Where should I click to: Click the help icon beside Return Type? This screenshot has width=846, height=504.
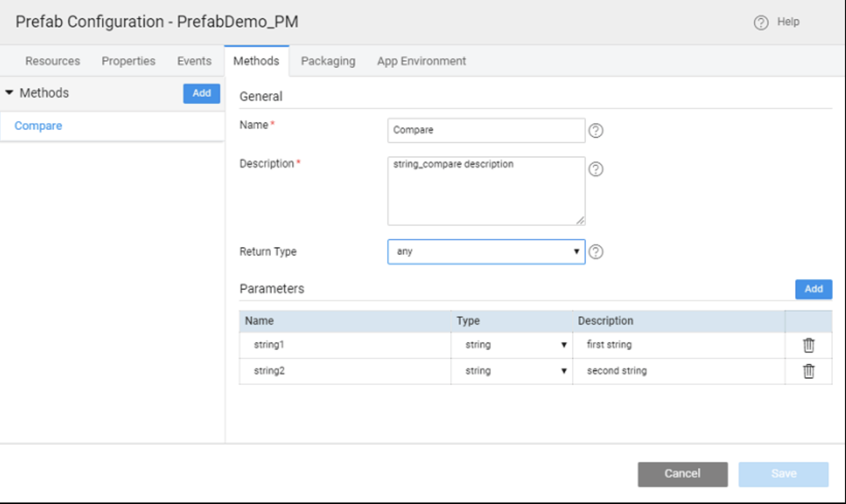click(x=596, y=252)
